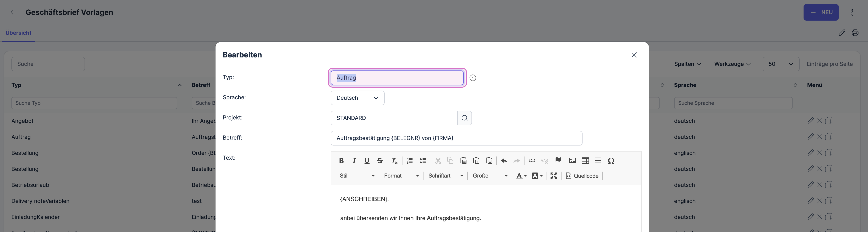Image resolution: width=868 pixels, height=232 pixels.
Task: Insert a table into the text
Action: tap(585, 161)
